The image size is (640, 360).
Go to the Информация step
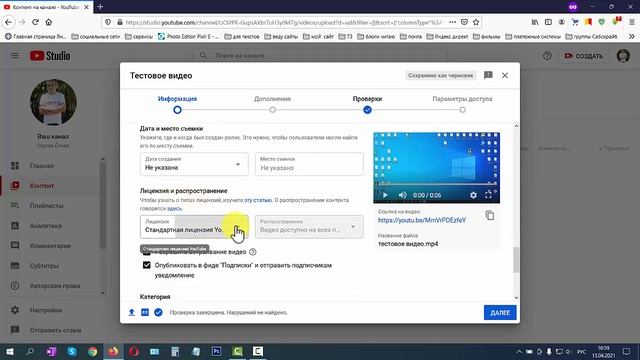point(177,104)
